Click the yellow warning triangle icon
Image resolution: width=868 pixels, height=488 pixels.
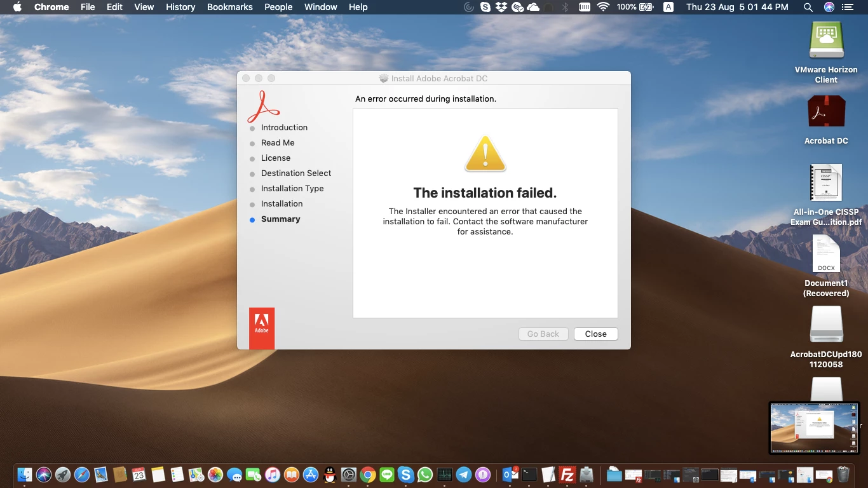485,154
